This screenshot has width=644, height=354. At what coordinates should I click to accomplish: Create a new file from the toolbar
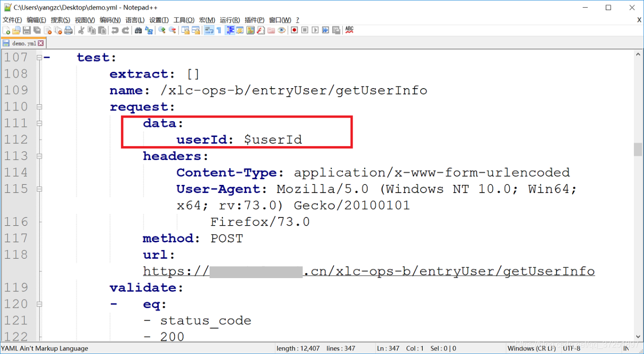(6, 31)
